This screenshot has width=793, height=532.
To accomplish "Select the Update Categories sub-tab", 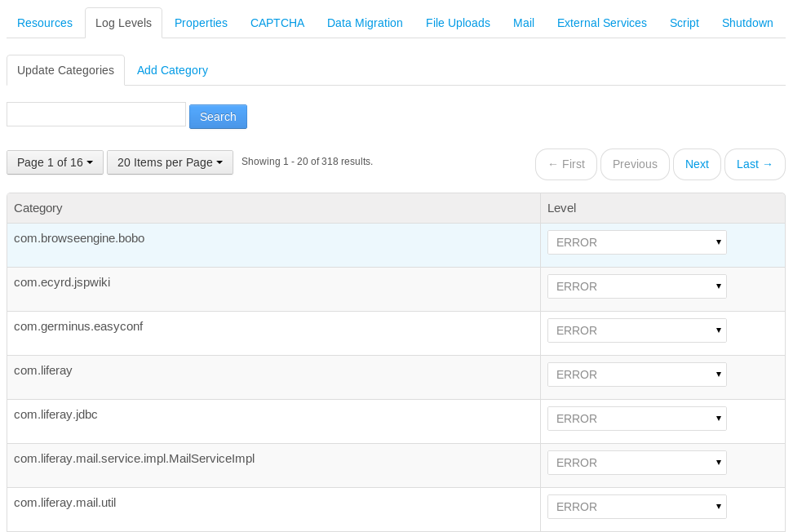I will [66, 70].
